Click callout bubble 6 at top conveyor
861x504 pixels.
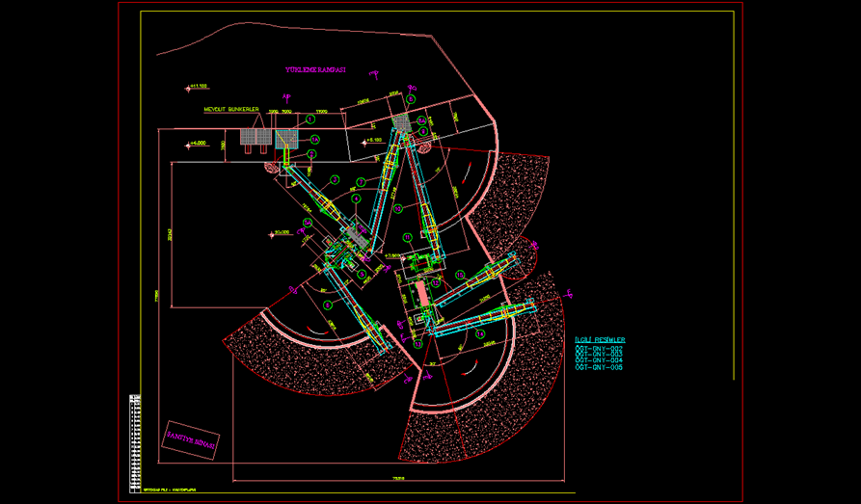pyautogui.click(x=410, y=98)
